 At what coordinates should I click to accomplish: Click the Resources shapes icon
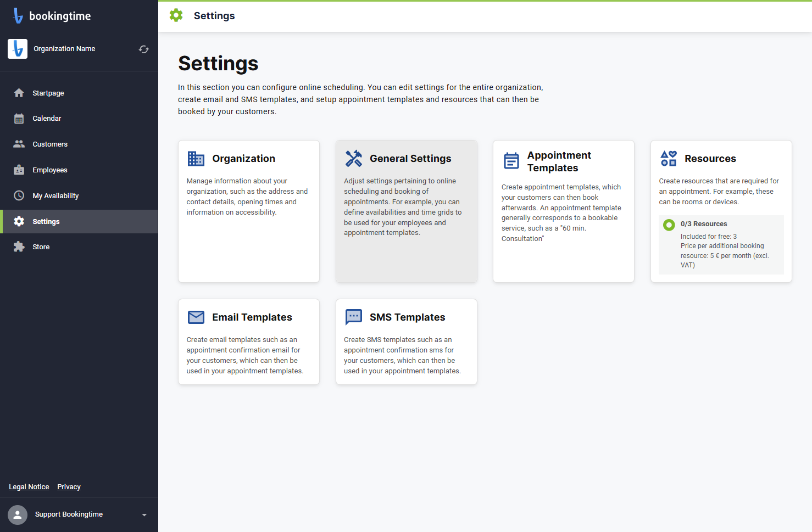coord(669,159)
